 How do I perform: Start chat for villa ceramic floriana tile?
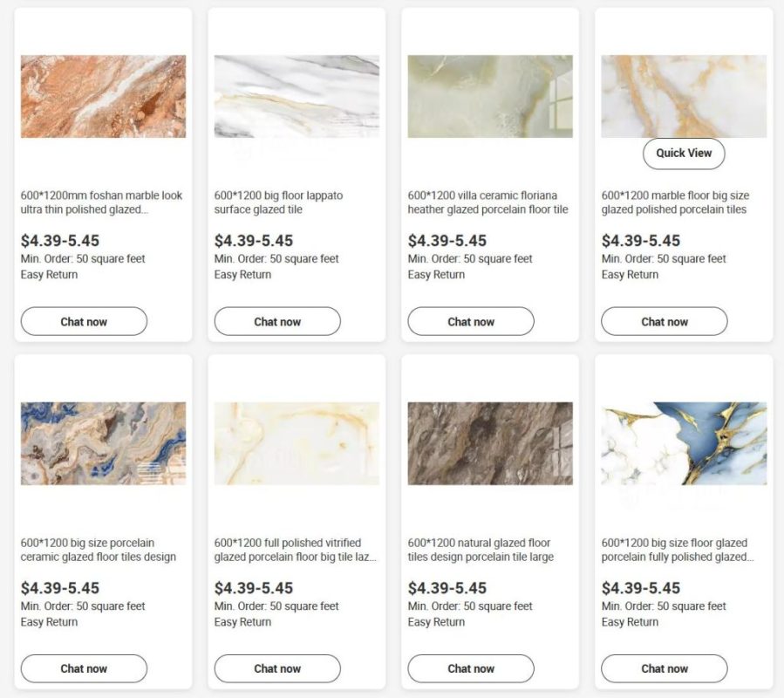[471, 321]
